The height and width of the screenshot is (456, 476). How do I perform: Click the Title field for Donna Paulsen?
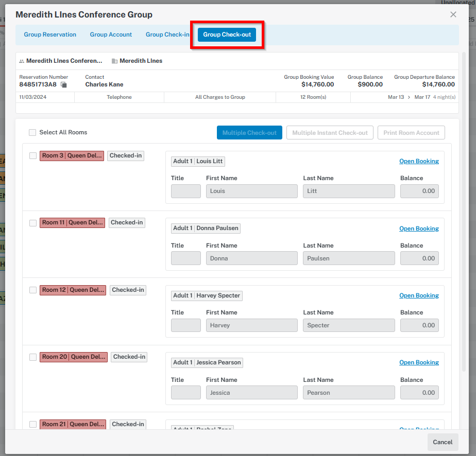pos(186,258)
